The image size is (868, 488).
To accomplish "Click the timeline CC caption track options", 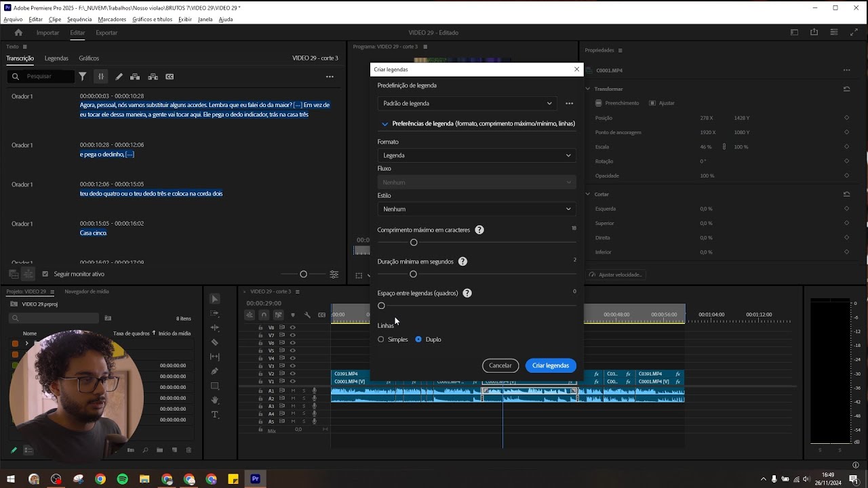I will pyautogui.click(x=322, y=314).
